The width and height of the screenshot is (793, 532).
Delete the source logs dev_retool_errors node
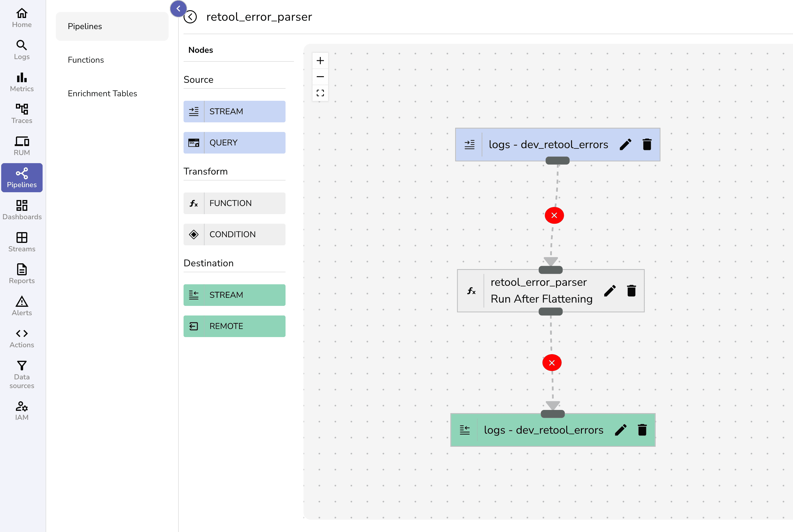[x=647, y=145]
